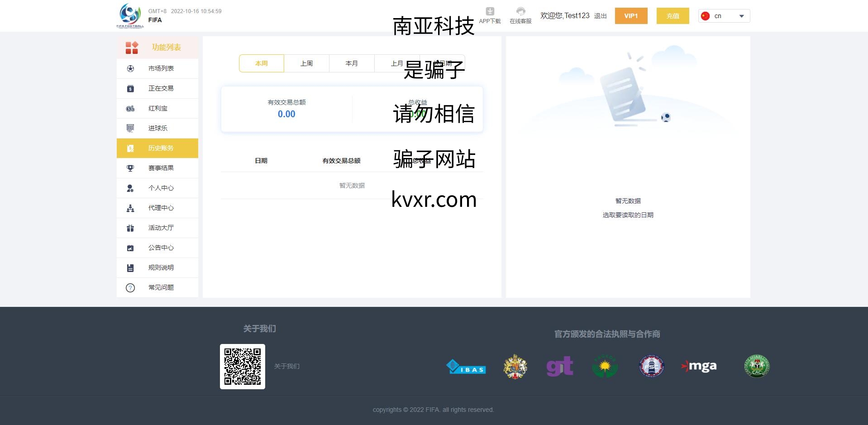The width and height of the screenshot is (868, 425).
Task: Click the APP下载 text label
Action: [x=490, y=21]
